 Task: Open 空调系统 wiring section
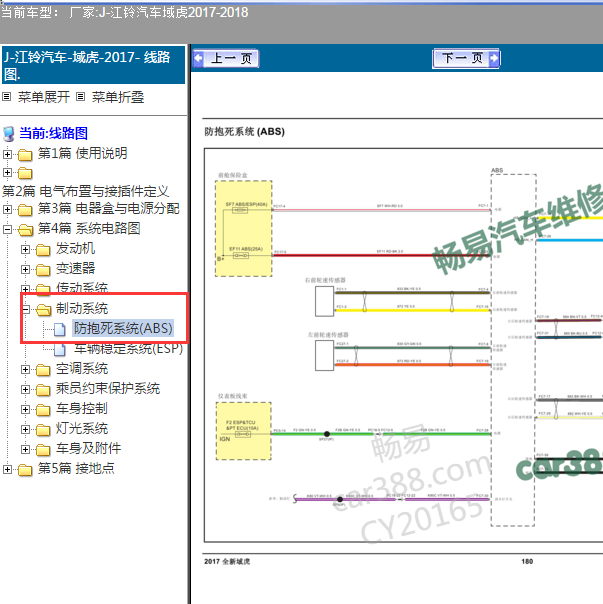pos(82,369)
